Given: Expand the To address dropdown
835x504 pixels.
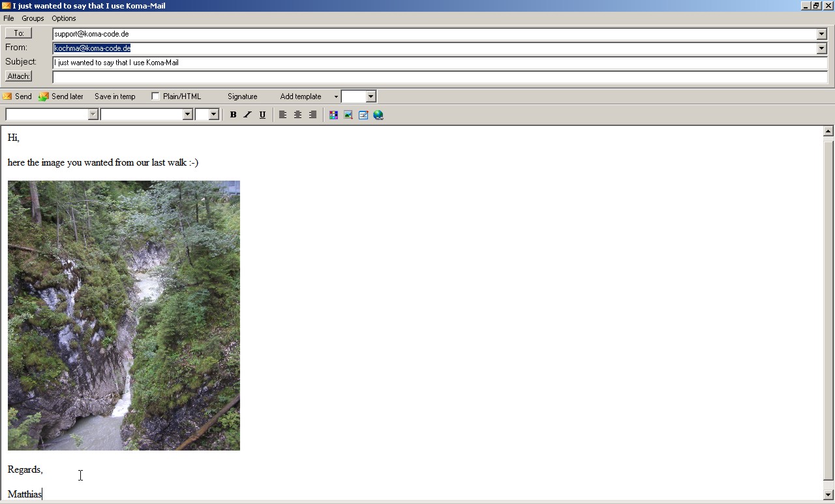Looking at the screenshot, I should click(821, 34).
